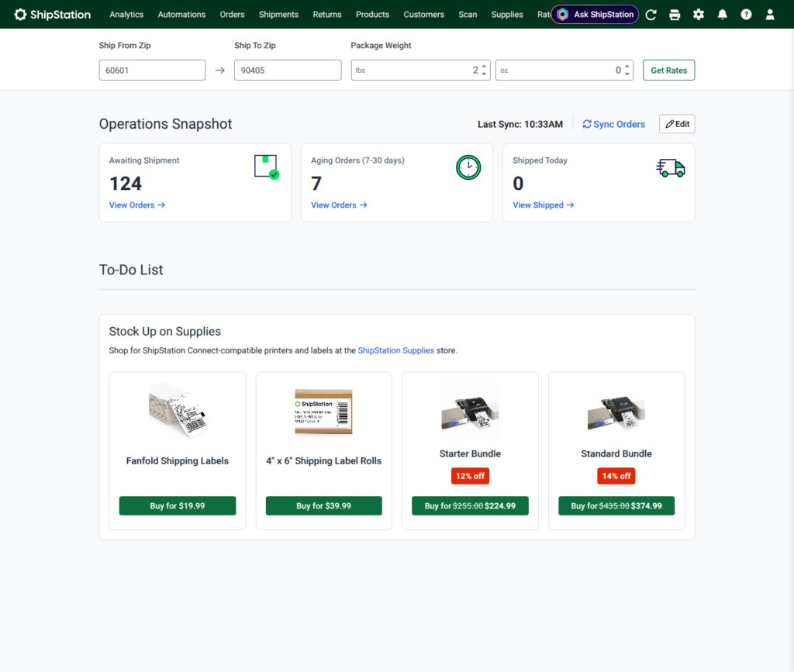Image resolution: width=794 pixels, height=672 pixels.
Task: Navigate to Customers
Action: (x=424, y=15)
